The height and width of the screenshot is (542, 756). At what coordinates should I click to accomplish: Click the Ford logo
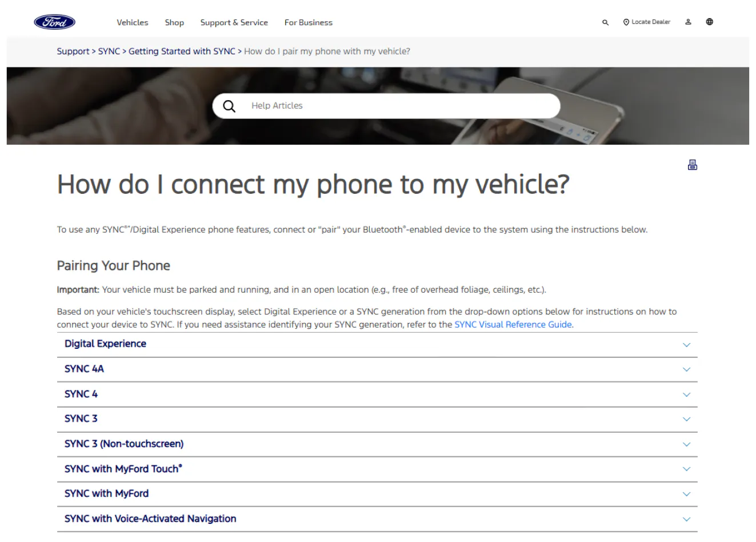[x=55, y=22]
